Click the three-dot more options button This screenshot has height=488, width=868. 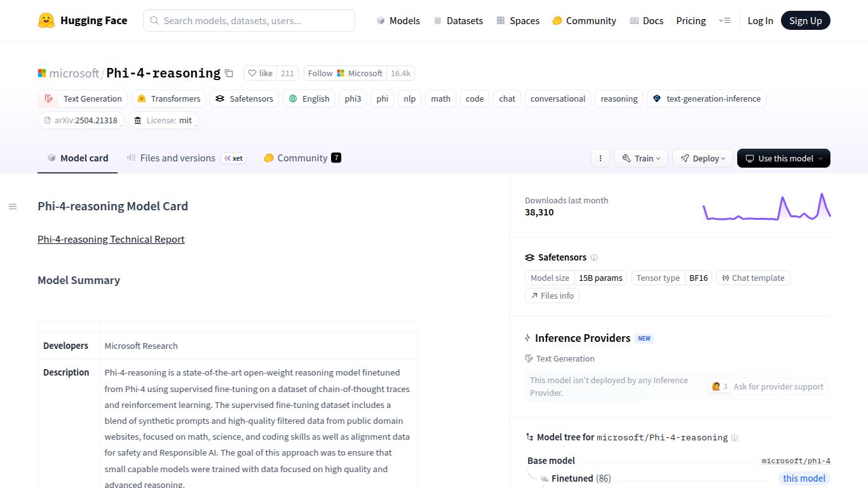pos(600,158)
